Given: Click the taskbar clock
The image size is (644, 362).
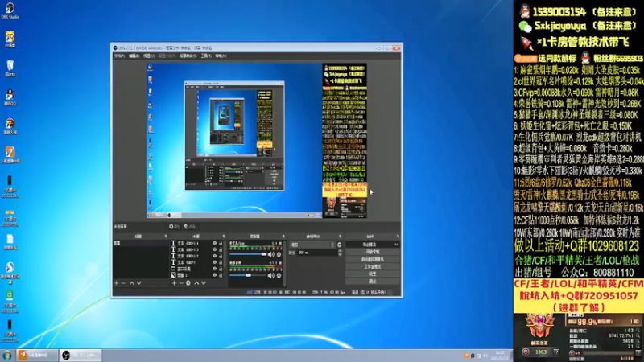Looking at the screenshot, I should coord(500,356).
